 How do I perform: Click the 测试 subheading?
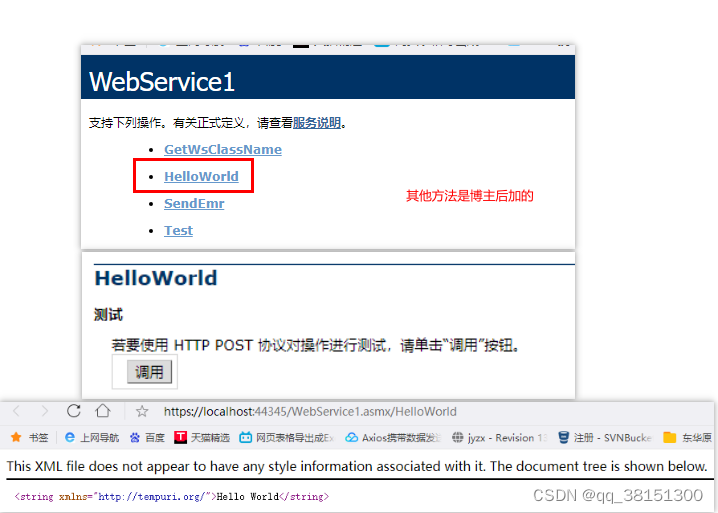(x=109, y=315)
